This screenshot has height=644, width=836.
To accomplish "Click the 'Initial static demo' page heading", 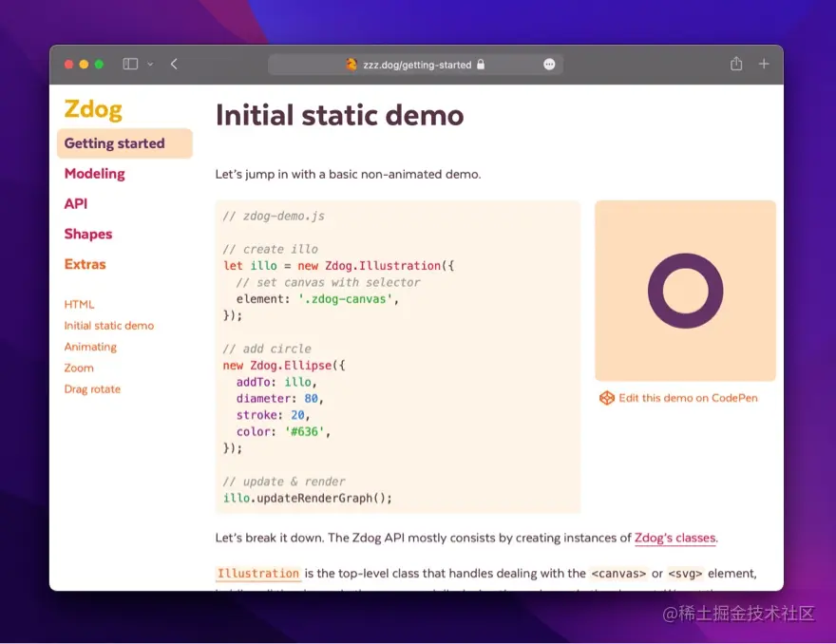I will 340,116.
